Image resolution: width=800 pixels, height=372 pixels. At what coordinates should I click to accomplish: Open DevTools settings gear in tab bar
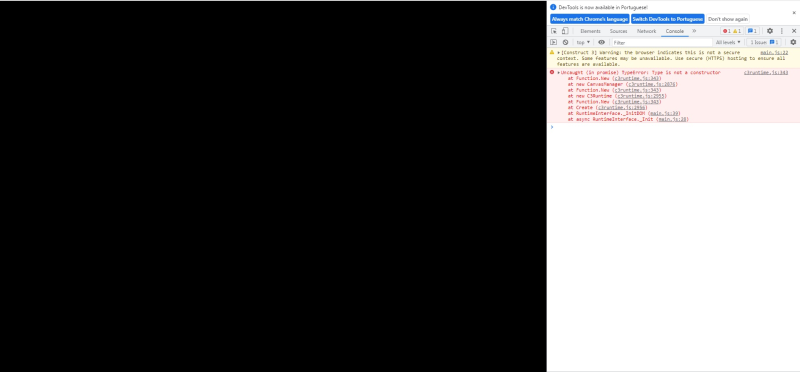coord(770,31)
